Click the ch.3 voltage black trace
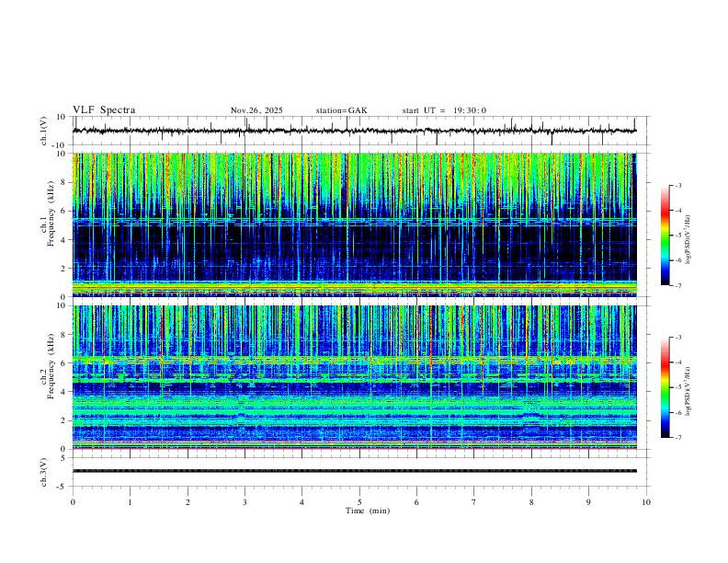 354,471
